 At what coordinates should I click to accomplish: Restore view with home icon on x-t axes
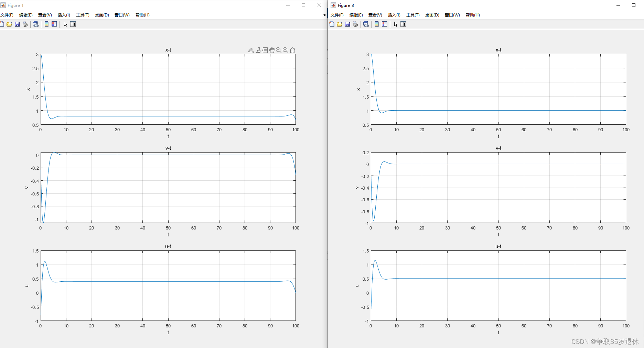pyautogui.click(x=292, y=50)
